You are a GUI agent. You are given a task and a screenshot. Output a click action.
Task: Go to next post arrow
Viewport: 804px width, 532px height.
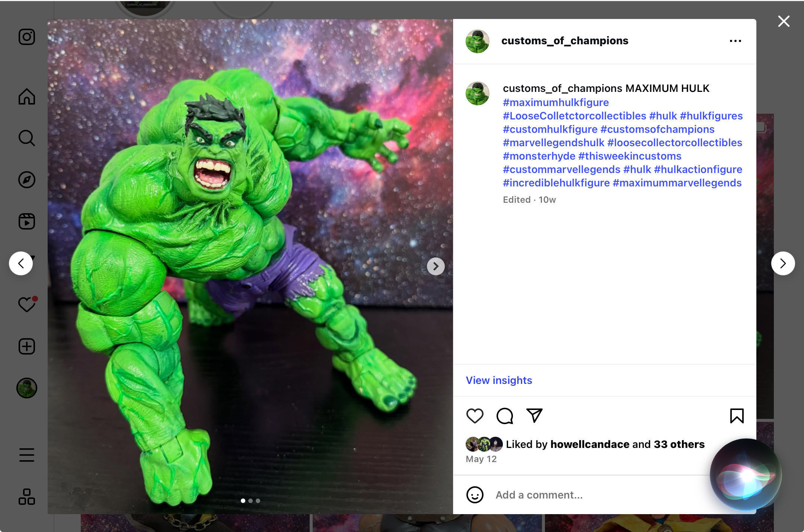pos(783,263)
